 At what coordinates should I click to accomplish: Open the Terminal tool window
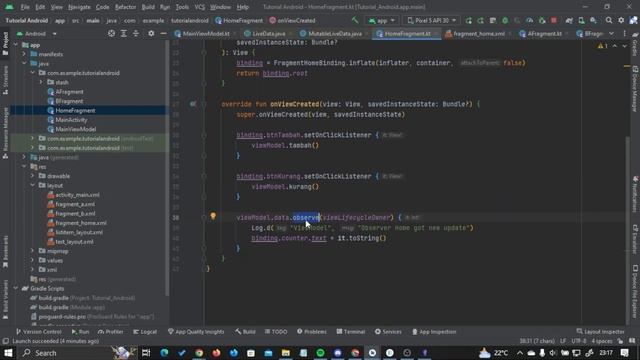(x=351, y=332)
